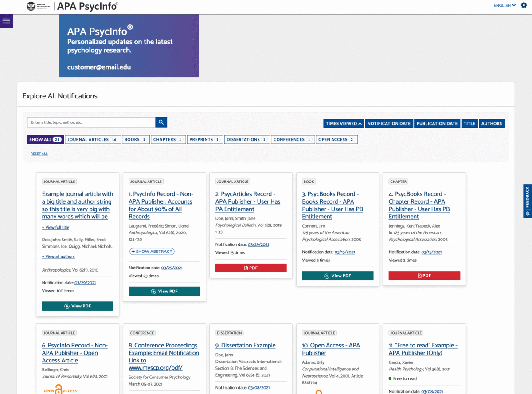Filter by Dissertations
The height and width of the screenshot is (394, 532).
[247, 139]
